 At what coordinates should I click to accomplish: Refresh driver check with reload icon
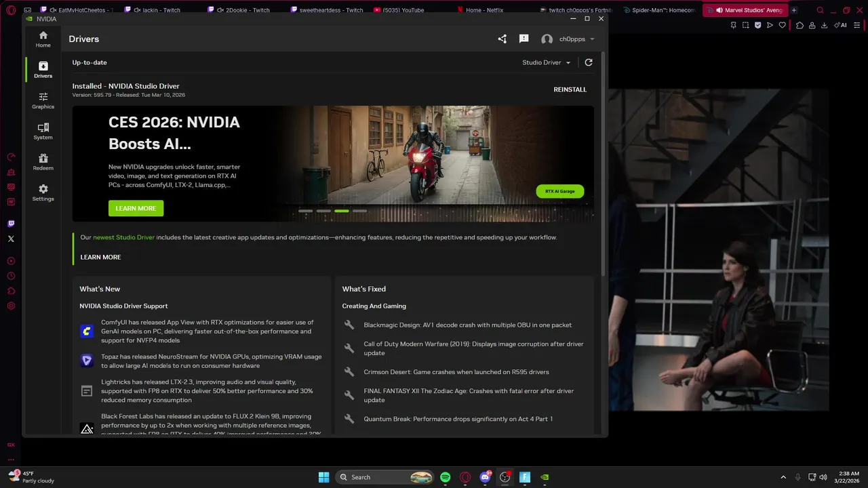coord(589,62)
